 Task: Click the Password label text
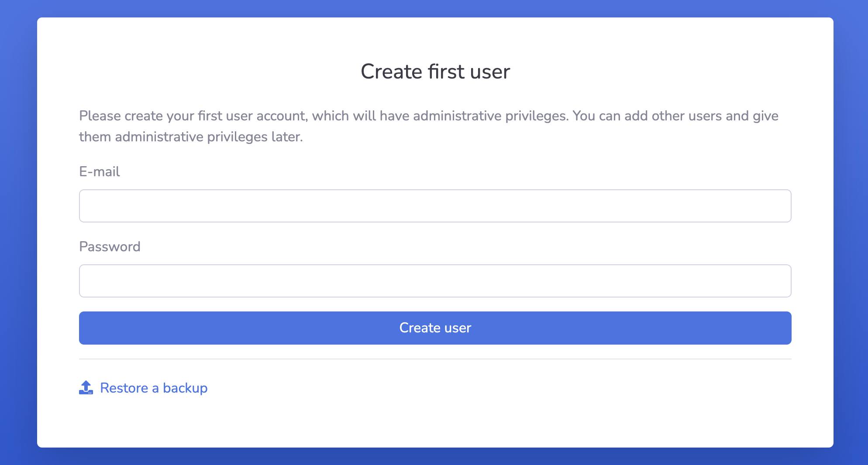[110, 246]
